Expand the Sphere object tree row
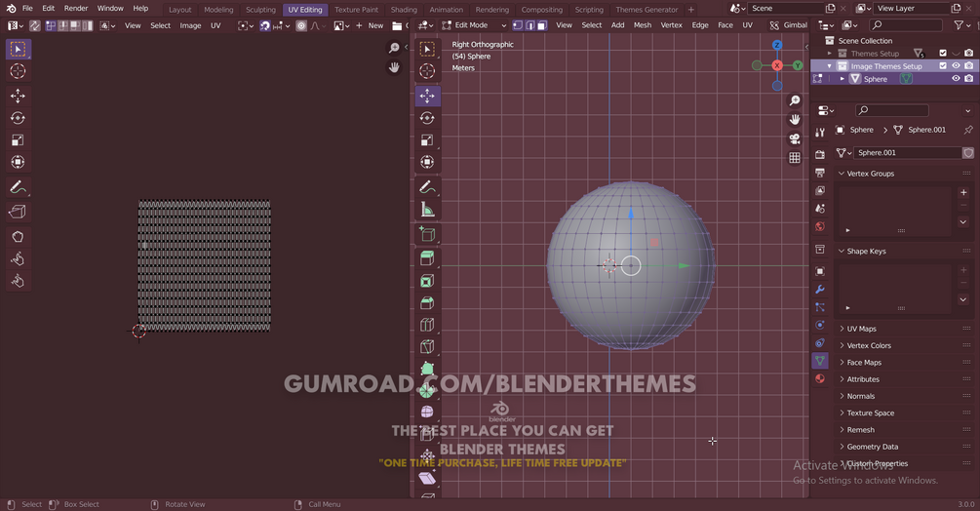 coord(842,79)
